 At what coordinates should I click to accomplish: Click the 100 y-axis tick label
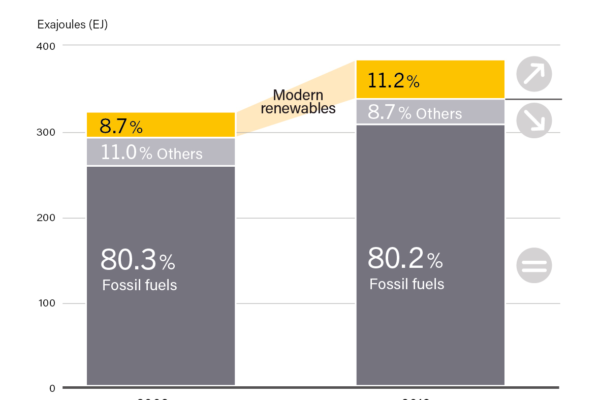[x=46, y=303]
